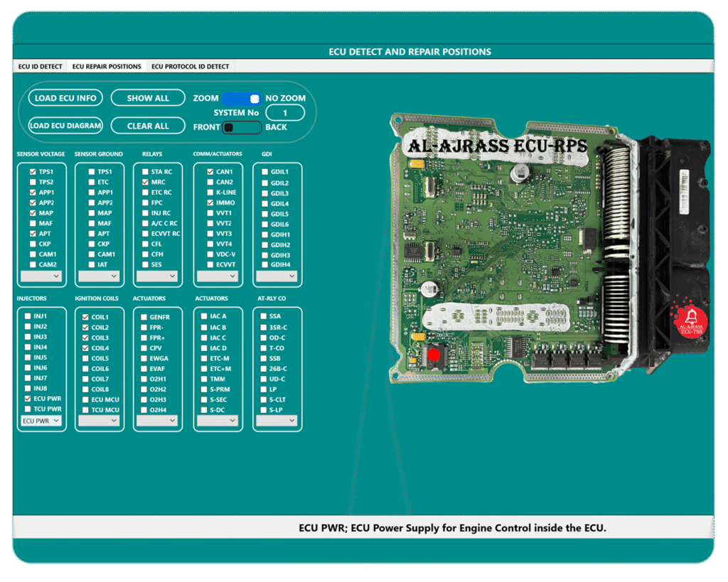
Task: Click CLEAR ALL button
Action: pos(148,126)
